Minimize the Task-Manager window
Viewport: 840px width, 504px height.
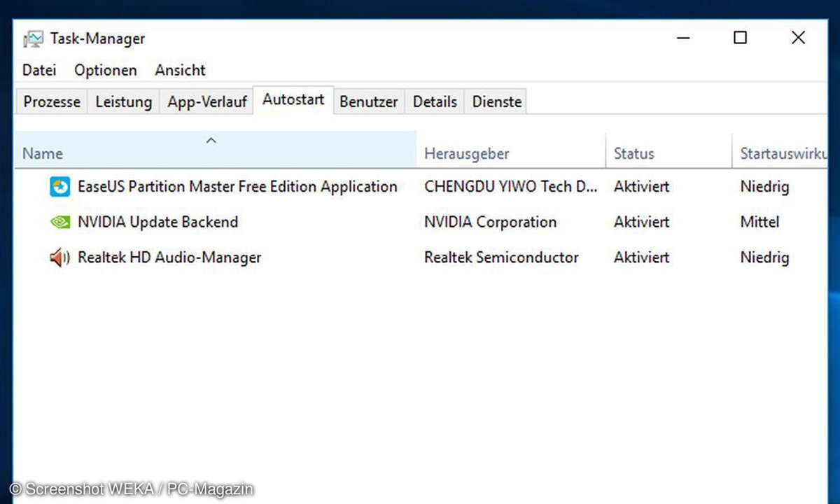[x=683, y=38]
